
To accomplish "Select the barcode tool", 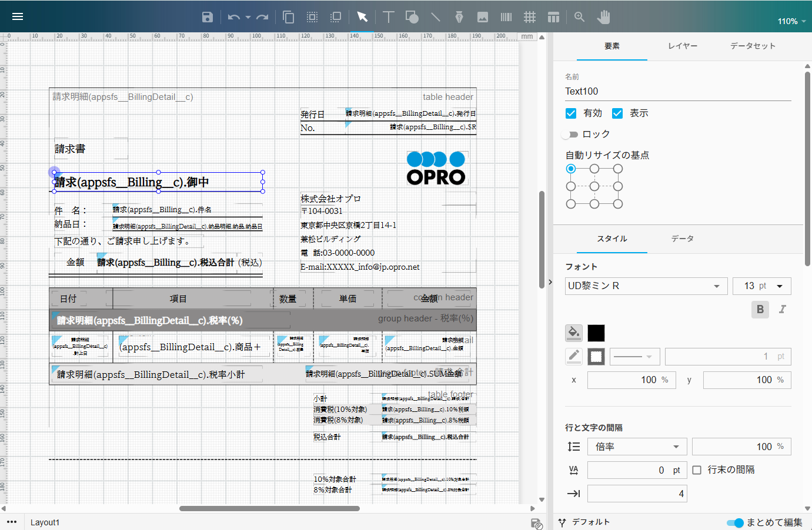I will point(506,17).
